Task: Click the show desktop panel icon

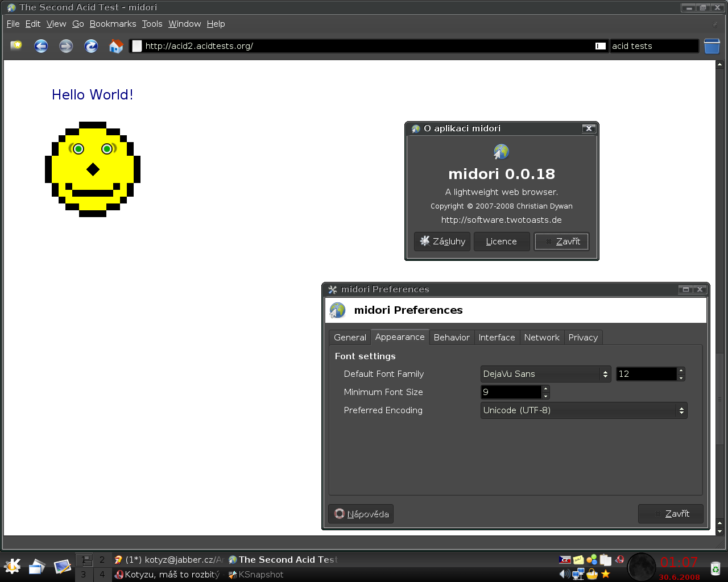Action: 37,566
